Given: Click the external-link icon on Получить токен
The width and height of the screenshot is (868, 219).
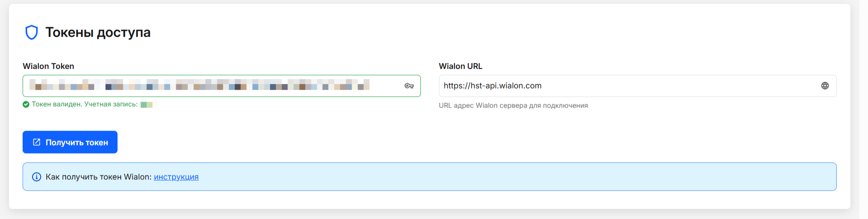Looking at the screenshot, I should [37, 142].
